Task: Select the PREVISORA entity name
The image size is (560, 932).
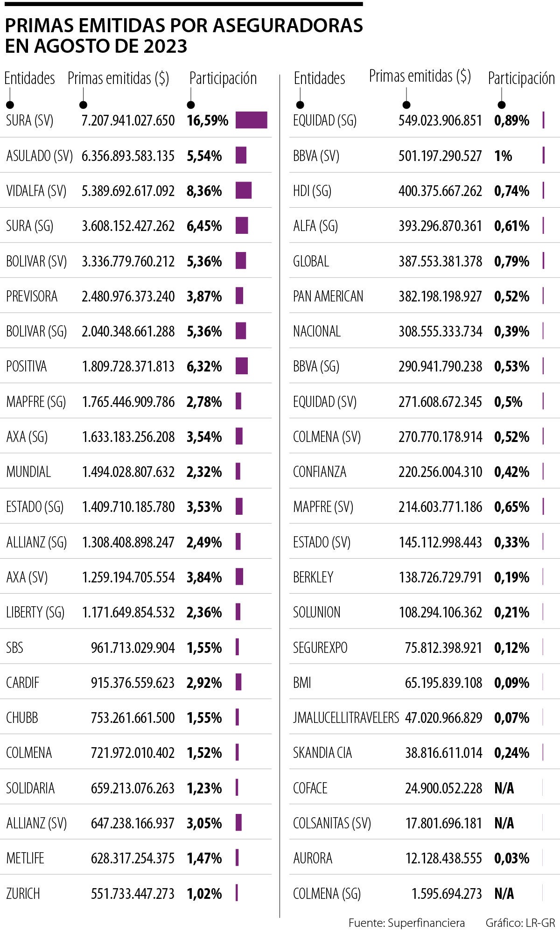Action: [x=32, y=296]
